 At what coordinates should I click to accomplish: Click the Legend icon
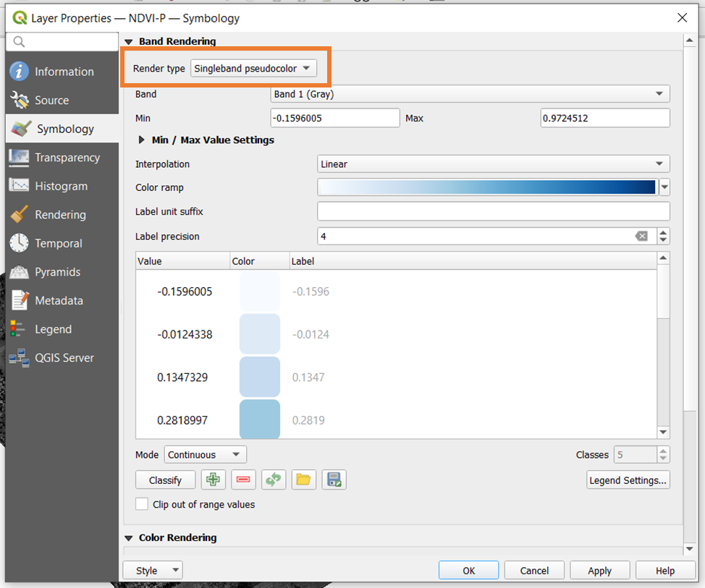tap(18, 329)
